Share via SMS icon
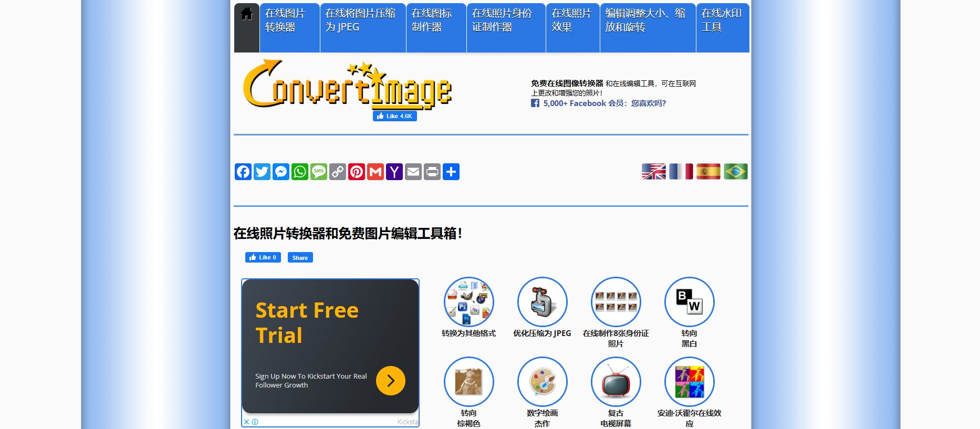 tap(319, 172)
